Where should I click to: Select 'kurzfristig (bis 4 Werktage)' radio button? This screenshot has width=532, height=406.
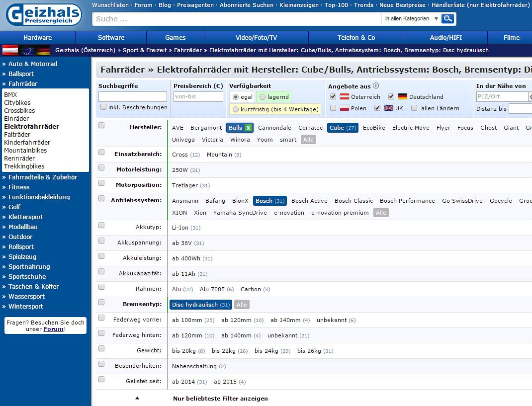pos(236,109)
